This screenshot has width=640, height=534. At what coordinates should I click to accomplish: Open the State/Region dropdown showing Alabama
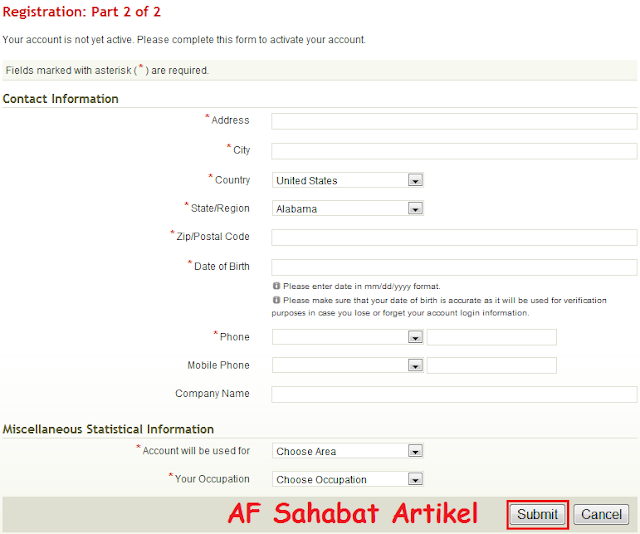(x=348, y=208)
